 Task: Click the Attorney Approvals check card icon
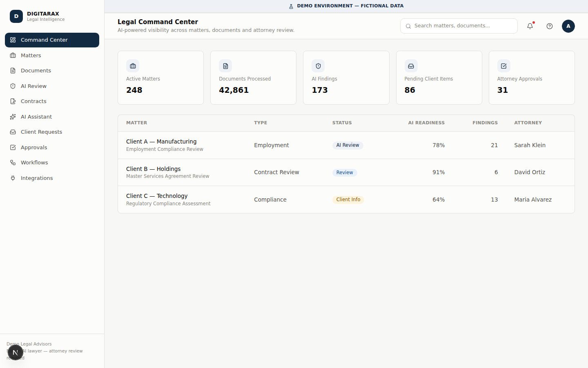504,66
